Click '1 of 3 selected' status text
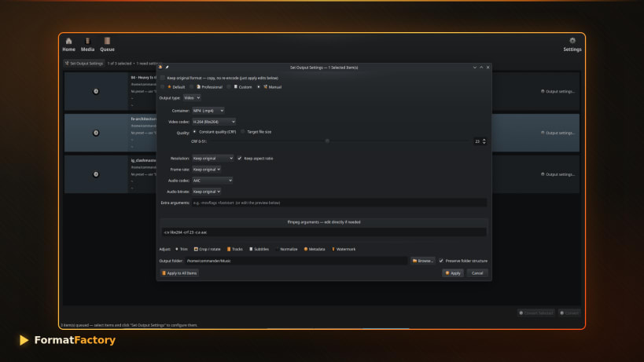The width and height of the screenshot is (644, 362). tap(120, 64)
